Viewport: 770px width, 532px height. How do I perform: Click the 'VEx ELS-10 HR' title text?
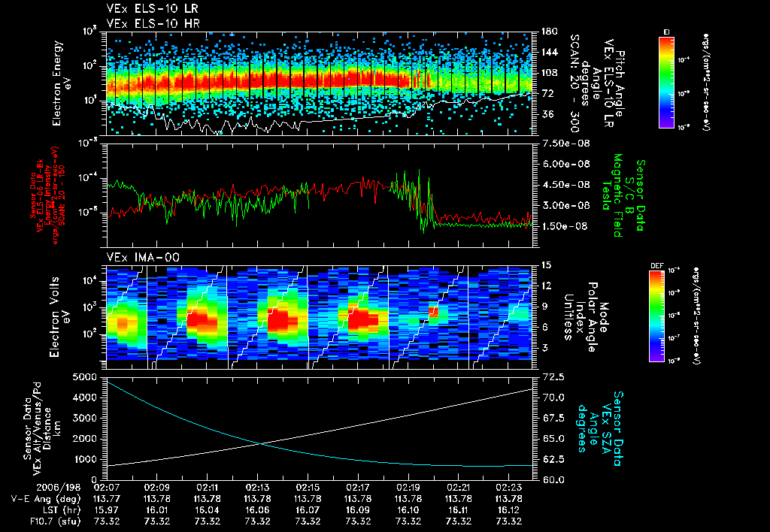coord(153,23)
